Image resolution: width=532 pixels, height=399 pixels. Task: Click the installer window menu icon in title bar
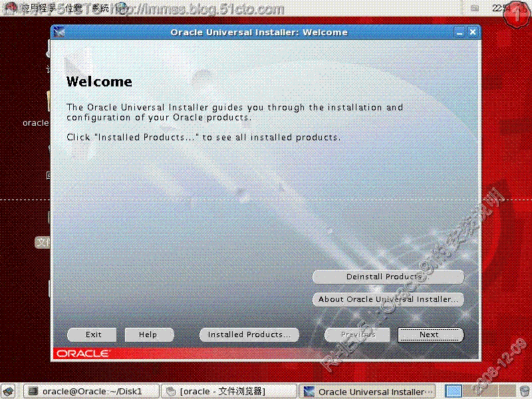(59, 32)
